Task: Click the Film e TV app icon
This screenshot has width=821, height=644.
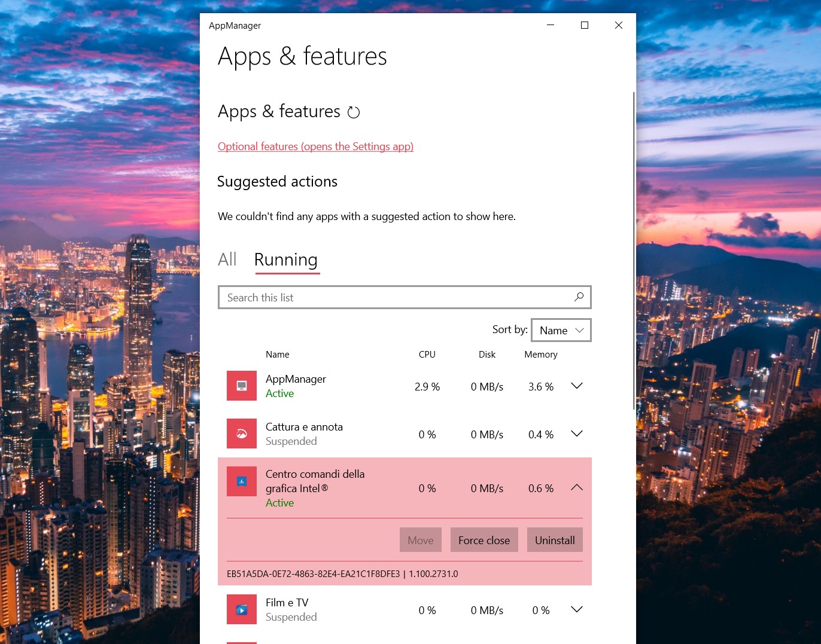Action: (242, 609)
